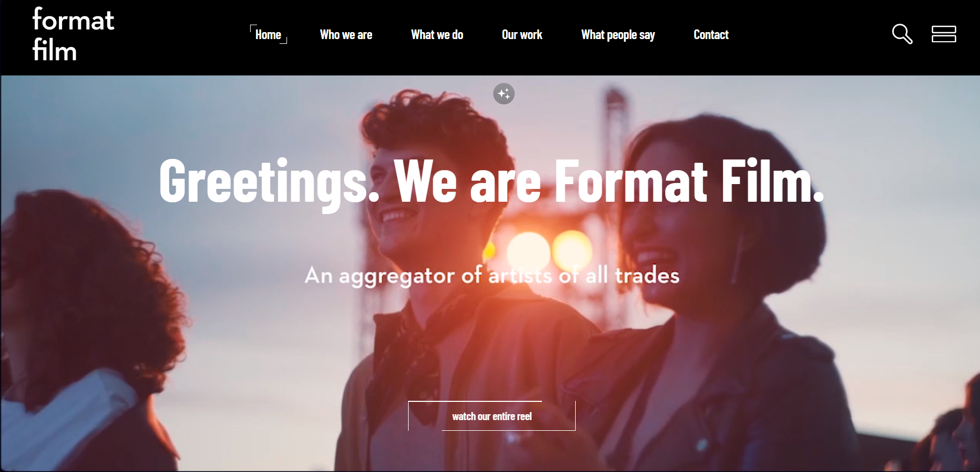Navigate to What people say
980x472 pixels.
point(618,35)
